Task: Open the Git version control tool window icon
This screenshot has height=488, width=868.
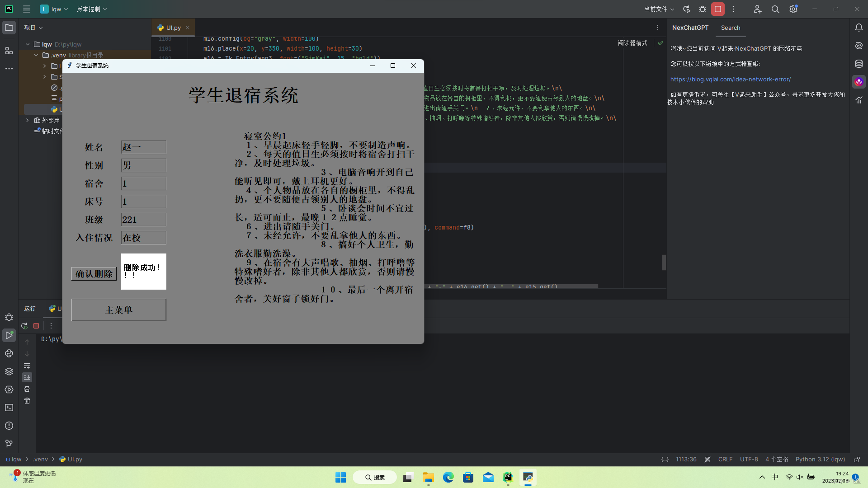Action: (x=9, y=444)
